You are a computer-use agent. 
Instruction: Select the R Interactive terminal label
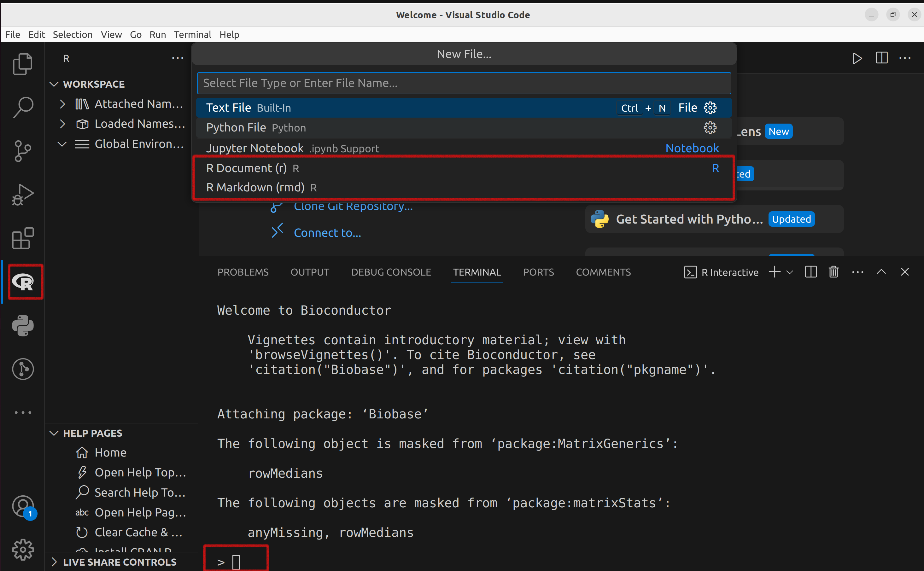pos(721,272)
